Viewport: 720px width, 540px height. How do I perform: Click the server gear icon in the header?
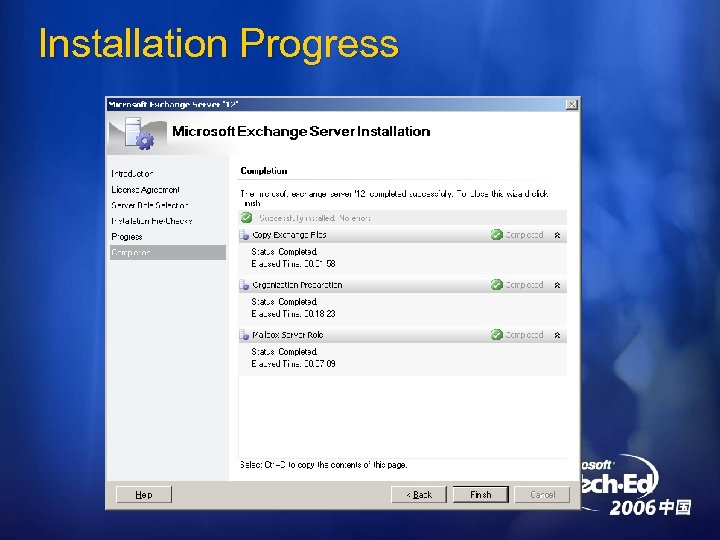click(138, 134)
